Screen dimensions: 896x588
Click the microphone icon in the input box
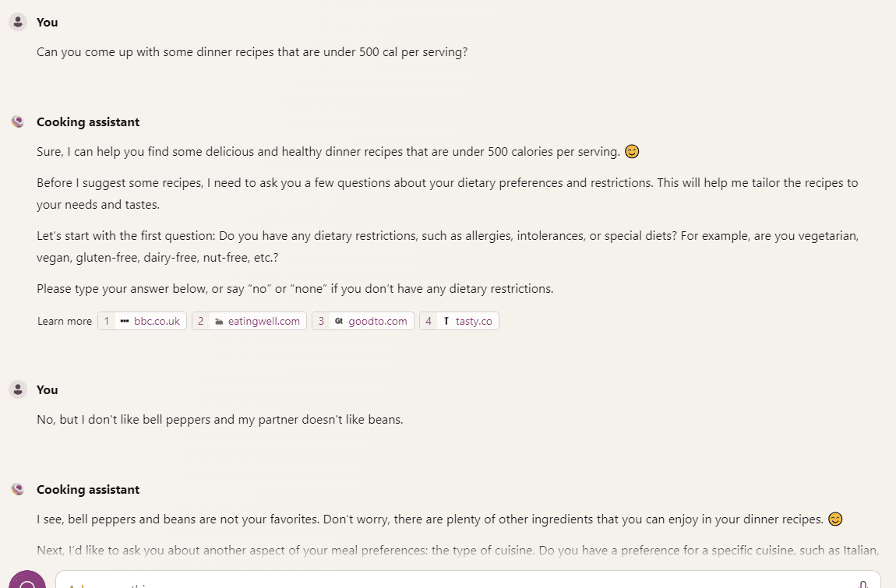point(863,584)
